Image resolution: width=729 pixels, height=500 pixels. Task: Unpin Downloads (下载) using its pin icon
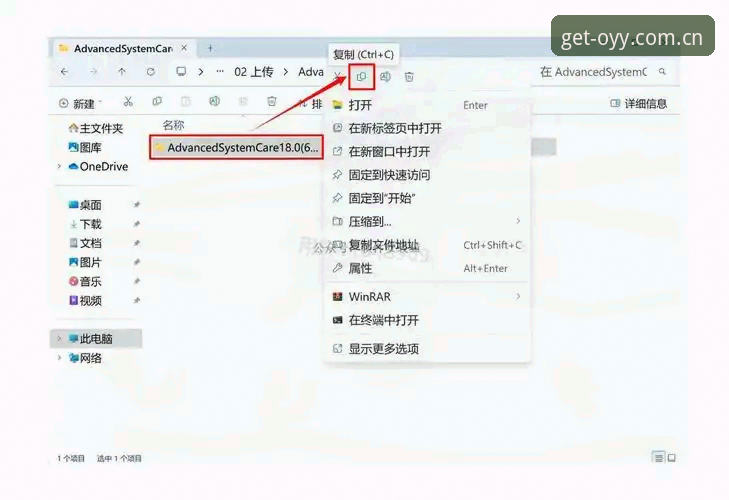(137, 224)
